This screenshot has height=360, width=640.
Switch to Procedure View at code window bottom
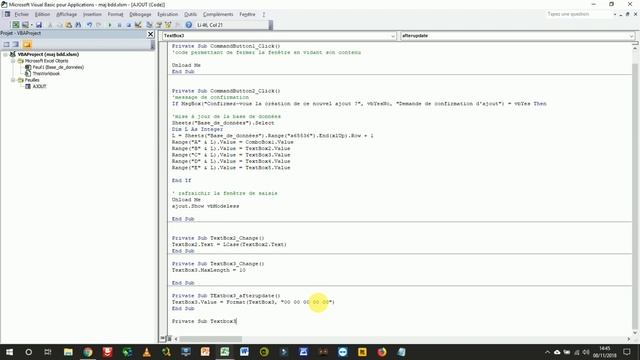163,338
